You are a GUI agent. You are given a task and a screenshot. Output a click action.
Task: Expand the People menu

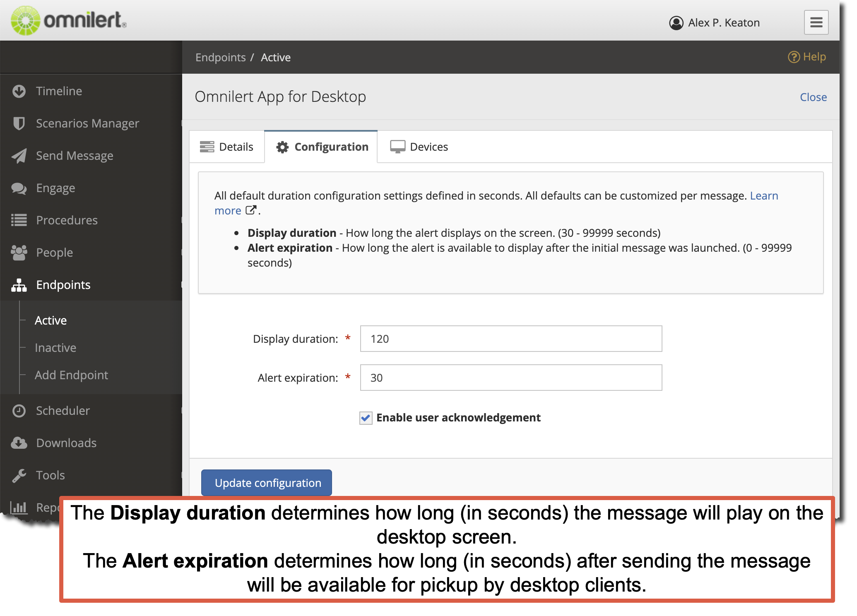[91, 253]
